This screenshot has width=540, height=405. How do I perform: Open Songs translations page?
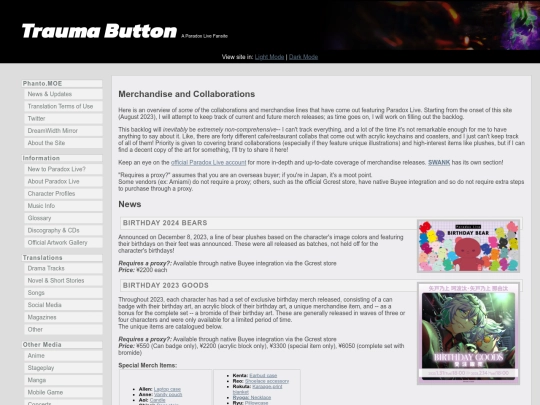point(63,293)
